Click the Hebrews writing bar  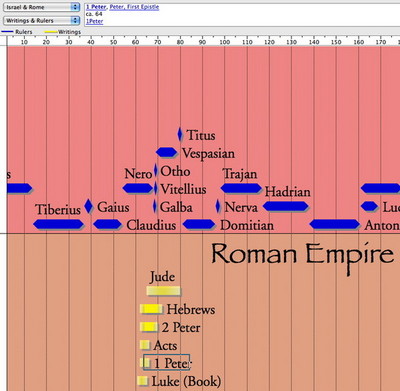151,309
